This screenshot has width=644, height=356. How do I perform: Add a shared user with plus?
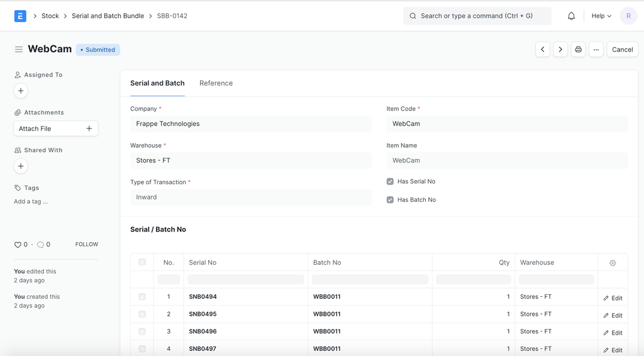coord(21,166)
